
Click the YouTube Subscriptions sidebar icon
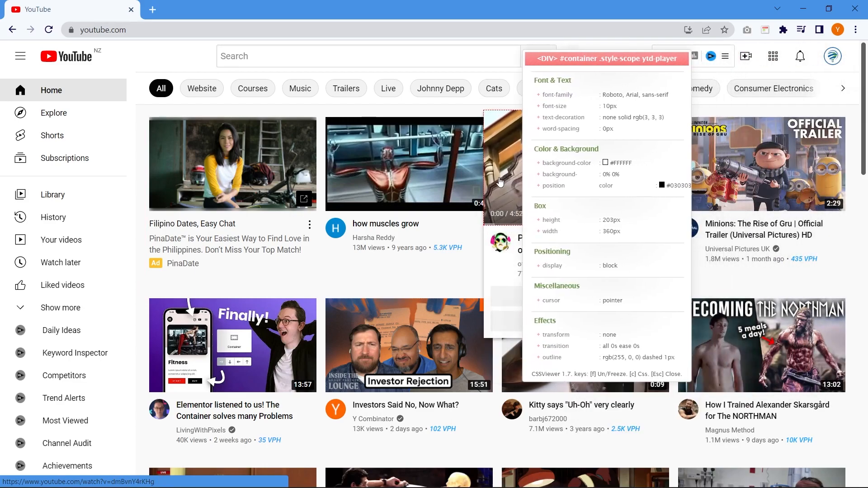pyautogui.click(x=20, y=158)
